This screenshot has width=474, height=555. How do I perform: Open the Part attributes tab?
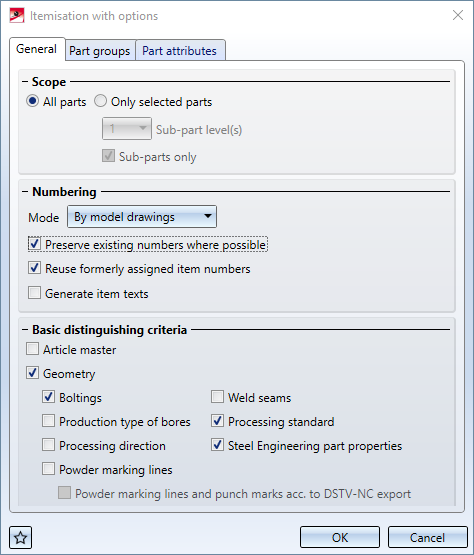pos(180,51)
